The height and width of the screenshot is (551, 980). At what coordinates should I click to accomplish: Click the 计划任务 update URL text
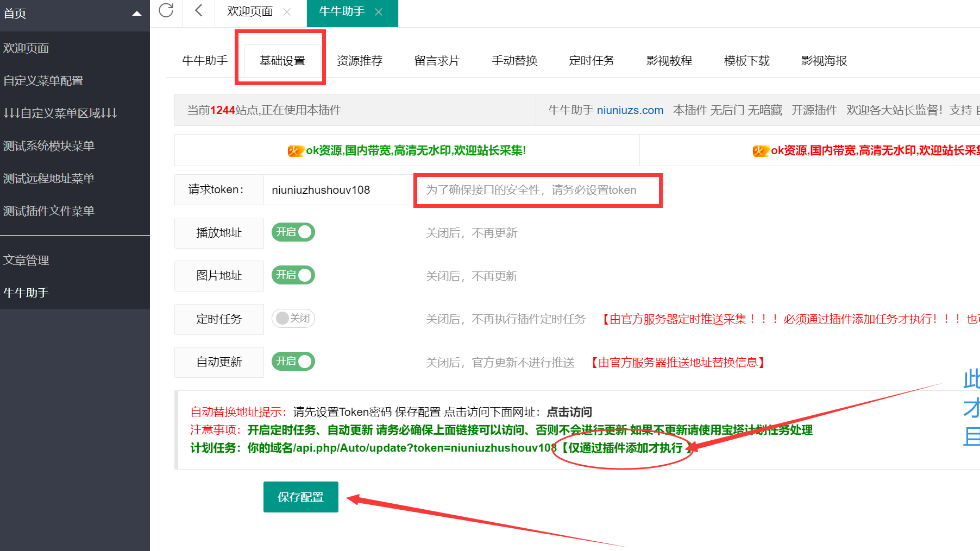coord(402,448)
